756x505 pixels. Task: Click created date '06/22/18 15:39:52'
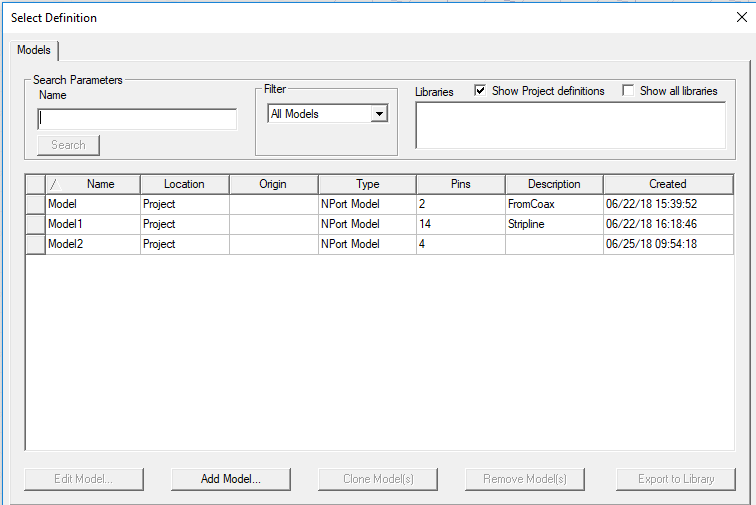668,204
